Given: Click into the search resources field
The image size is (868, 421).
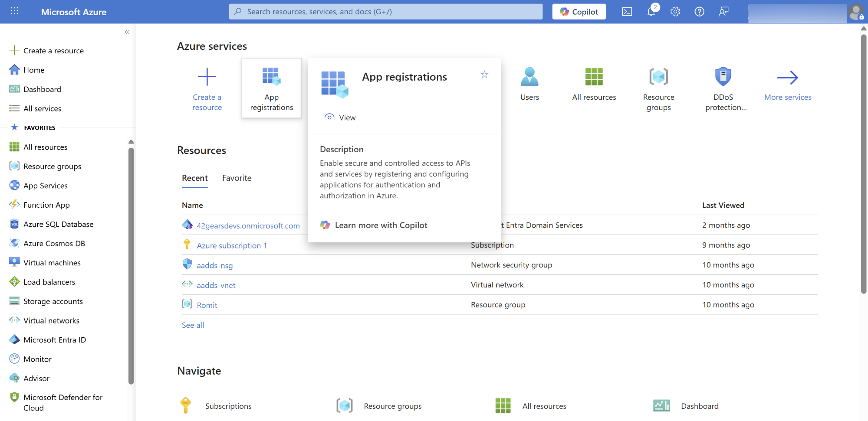Looking at the screenshot, I should pyautogui.click(x=386, y=12).
